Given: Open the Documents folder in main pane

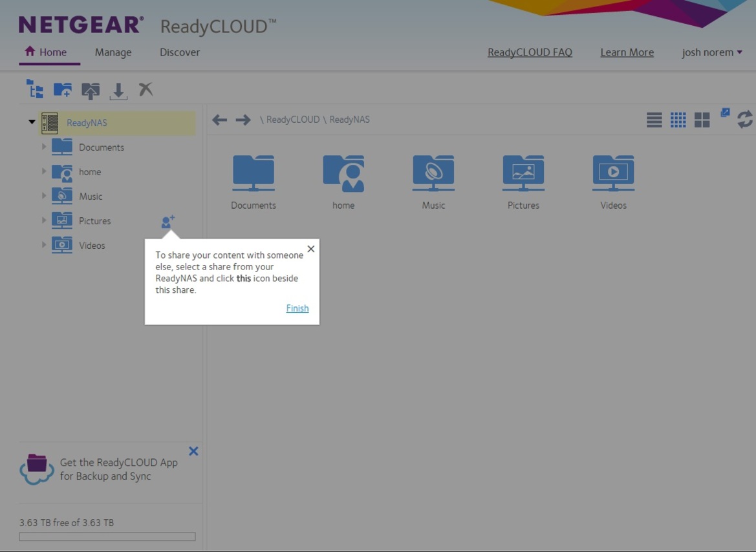Looking at the screenshot, I should click(x=254, y=182).
